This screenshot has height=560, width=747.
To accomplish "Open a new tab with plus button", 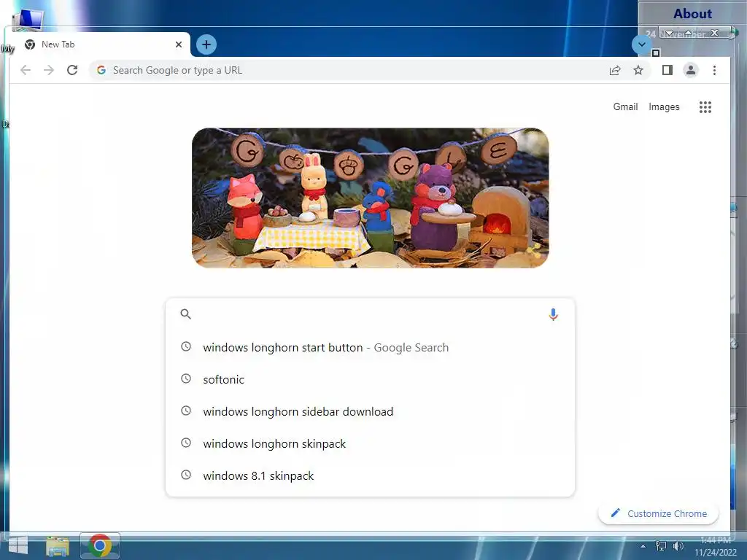I will 206,44.
